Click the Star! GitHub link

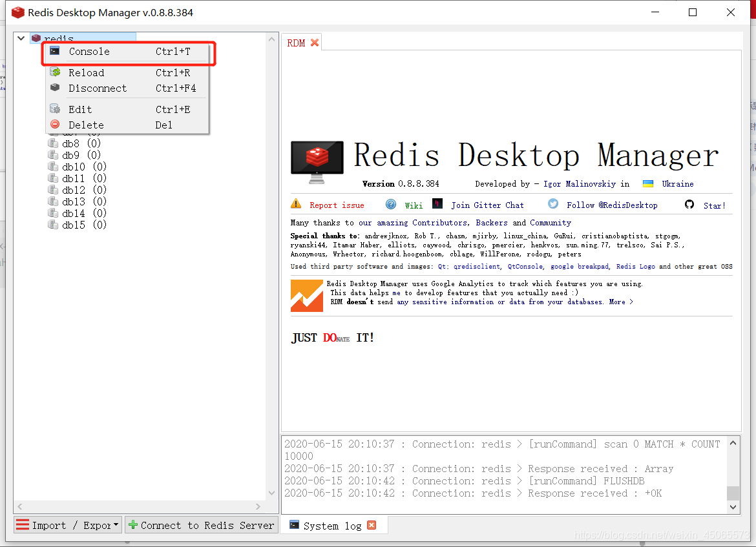(714, 206)
